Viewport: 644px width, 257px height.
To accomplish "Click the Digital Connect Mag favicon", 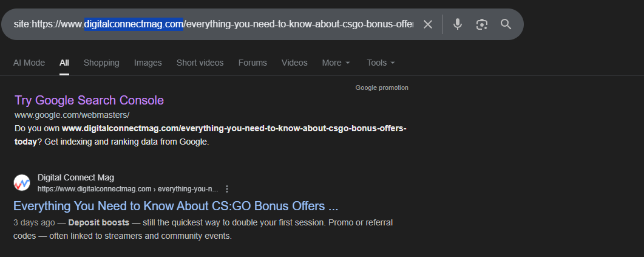I will click(22, 182).
